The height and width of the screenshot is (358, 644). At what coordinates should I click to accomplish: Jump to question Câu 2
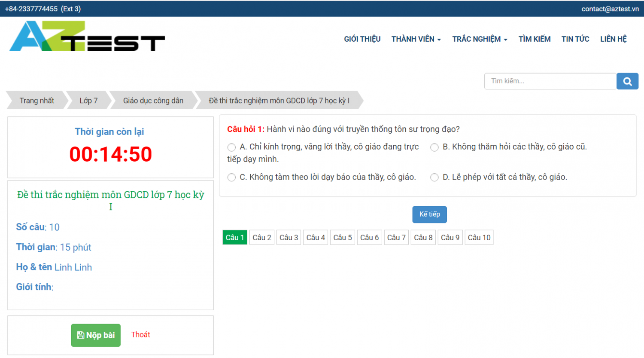(x=262, y=238)
